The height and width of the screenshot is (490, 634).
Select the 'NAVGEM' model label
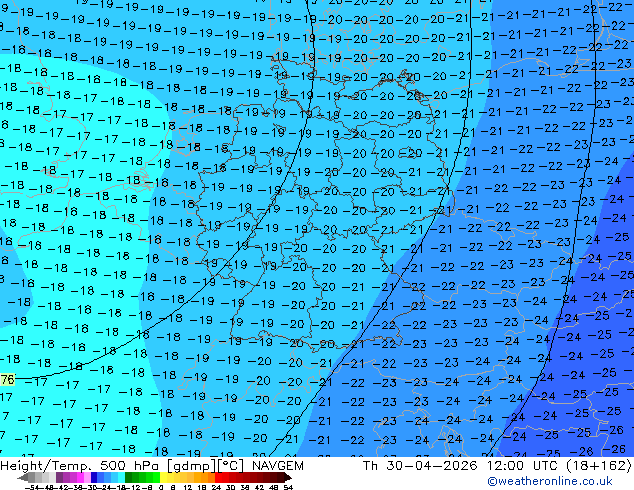pos(277,466)
